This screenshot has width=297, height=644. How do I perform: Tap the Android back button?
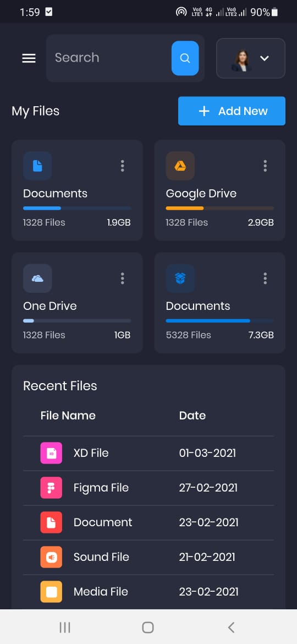232,627
